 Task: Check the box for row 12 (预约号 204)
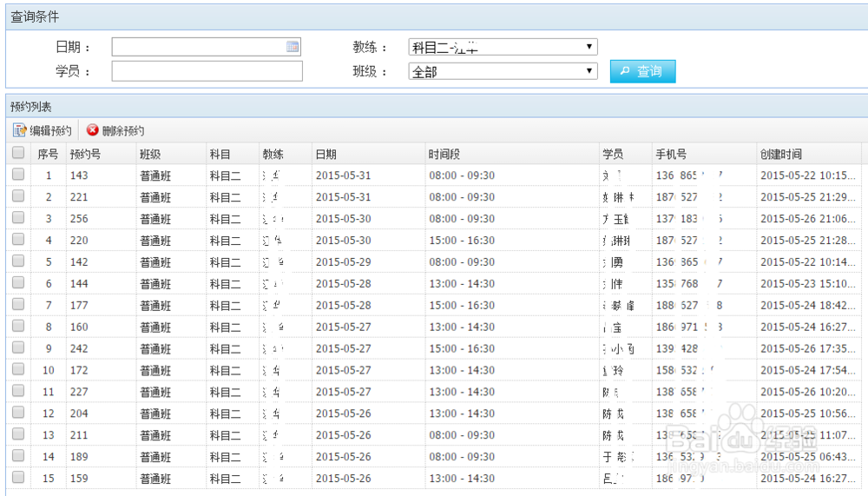click(x=18, y=412)
